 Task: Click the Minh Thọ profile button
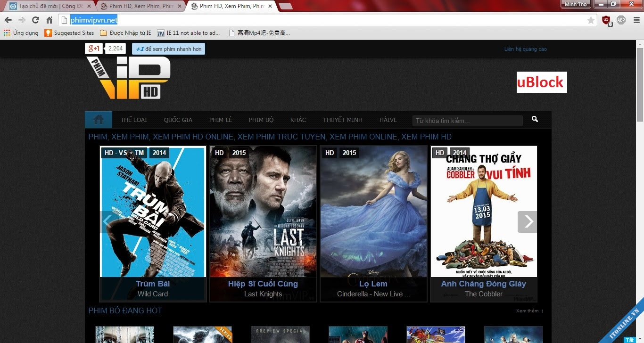click(576, 4)
